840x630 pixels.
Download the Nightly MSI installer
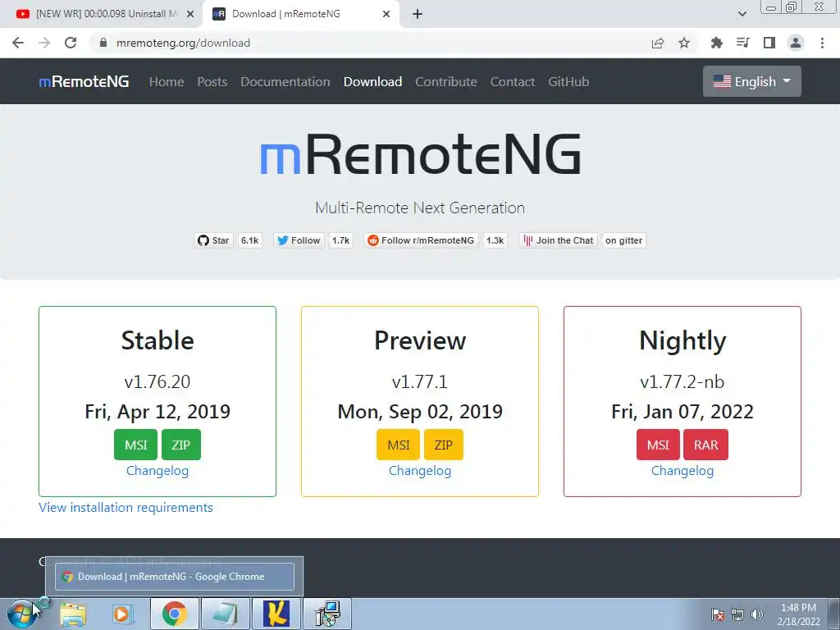pos(658,445)
